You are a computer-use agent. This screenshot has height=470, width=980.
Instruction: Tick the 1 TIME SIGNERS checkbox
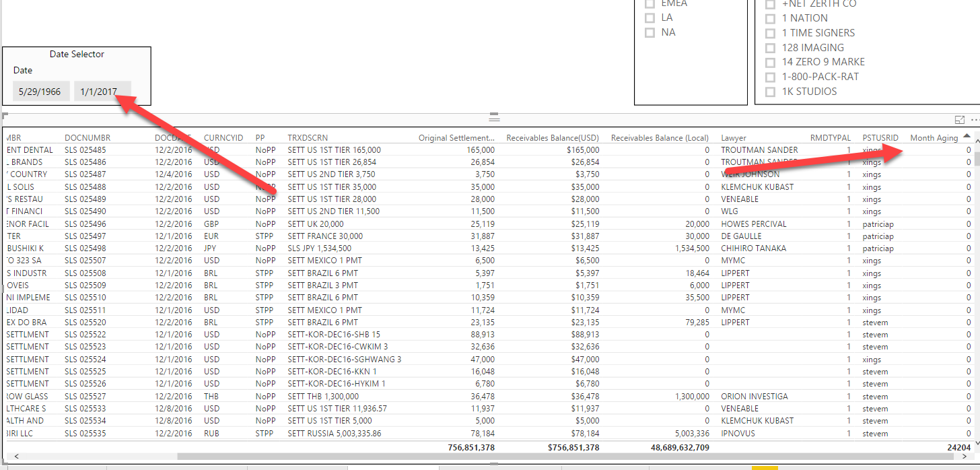pos(771,33)
